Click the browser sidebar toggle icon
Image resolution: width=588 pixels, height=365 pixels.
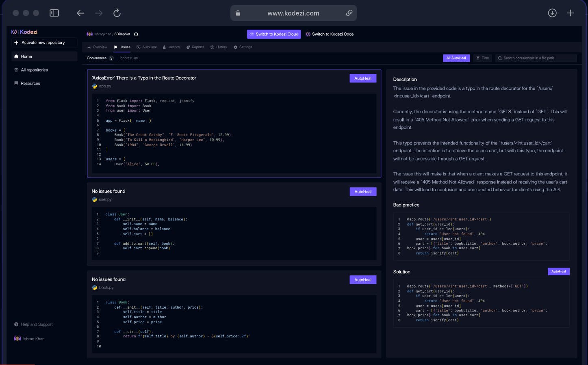(54, 13)
